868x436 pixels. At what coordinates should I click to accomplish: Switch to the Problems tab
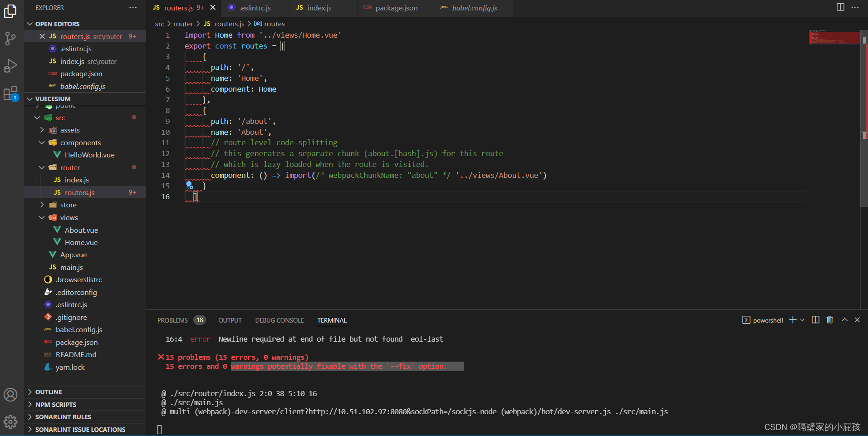pyautogui.click(x=172, y=320)
